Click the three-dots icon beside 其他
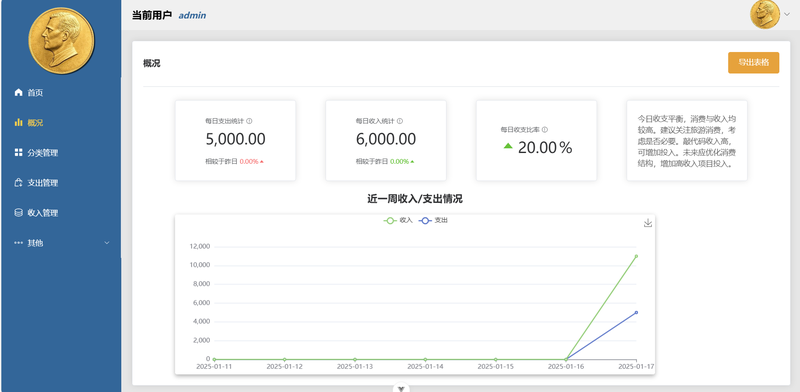The image size is (800, 392). coord(18,243)
